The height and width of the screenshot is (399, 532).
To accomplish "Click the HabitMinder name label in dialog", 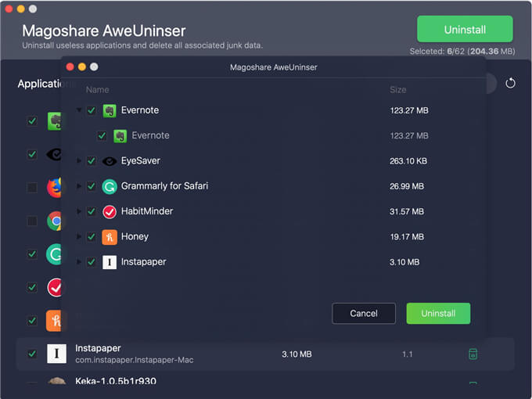I will click(147, 211).
